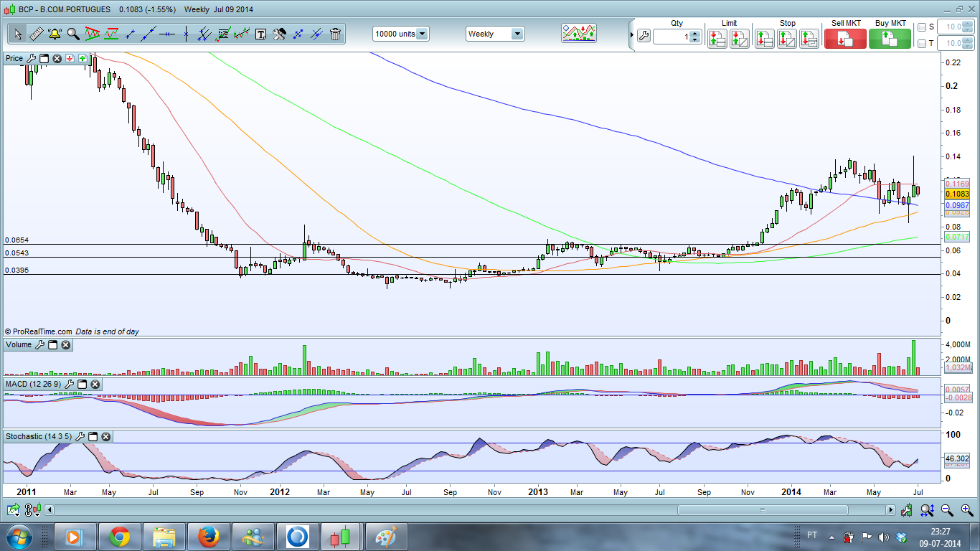The height and width of the screenshot is (551, 980).
Task: Open the 10000 units dropdown
Action: pyautogui.click(x=423, y=34)
